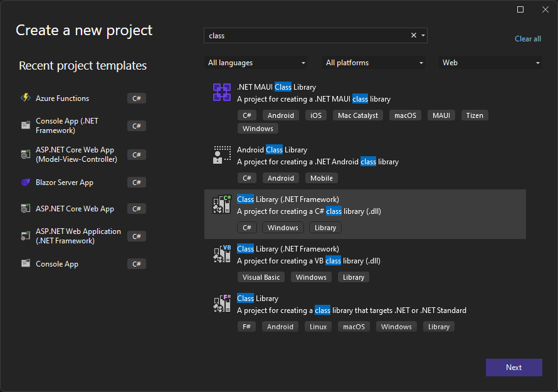Clear the search box with the X icon
The image size is (558, 392).
[414, 35]
